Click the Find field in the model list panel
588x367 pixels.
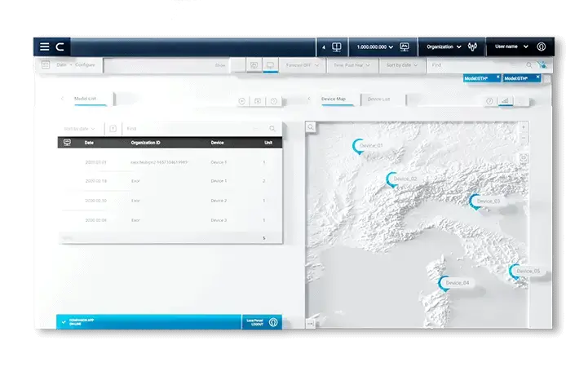click(x=196, y=128)
